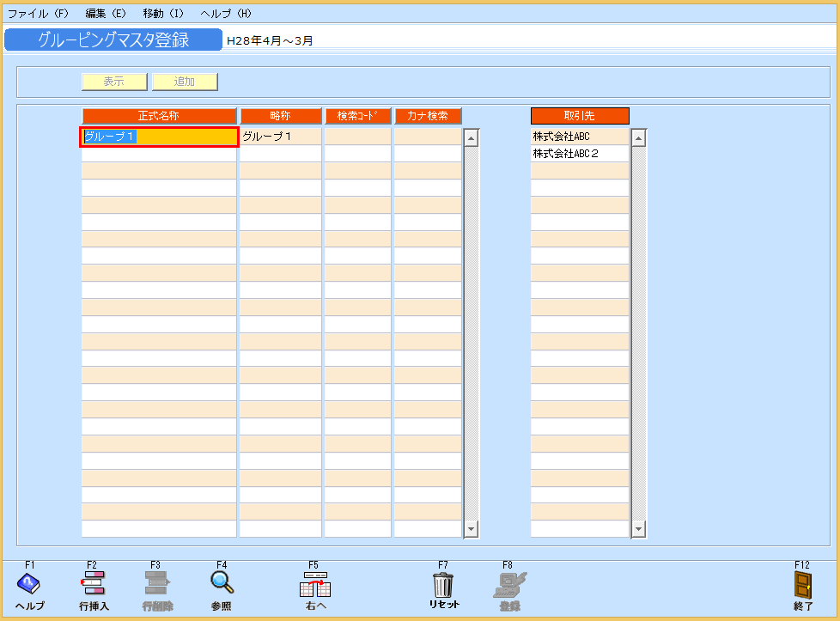Click the 正式名称 field containing グループ1
840x621 pixels.
coord(159,137)
